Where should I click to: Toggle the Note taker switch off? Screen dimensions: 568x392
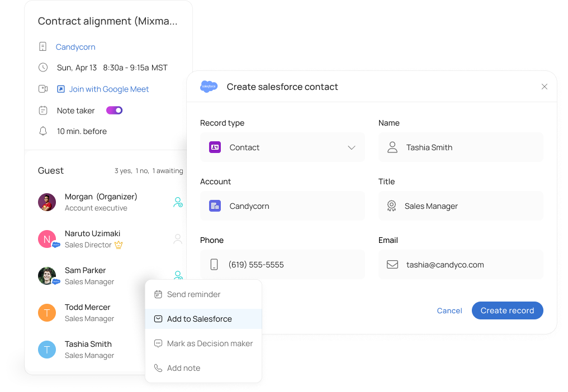click(x=114, y=111)
